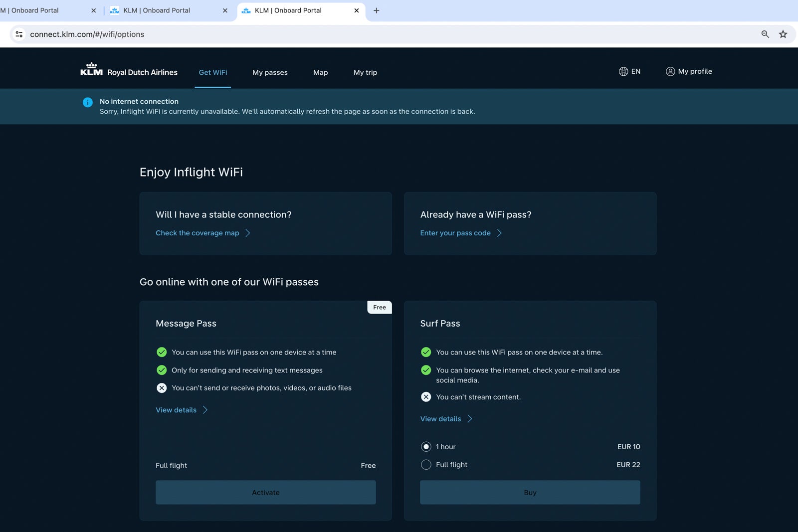Select the Full flight Surf Pass option

426,465
